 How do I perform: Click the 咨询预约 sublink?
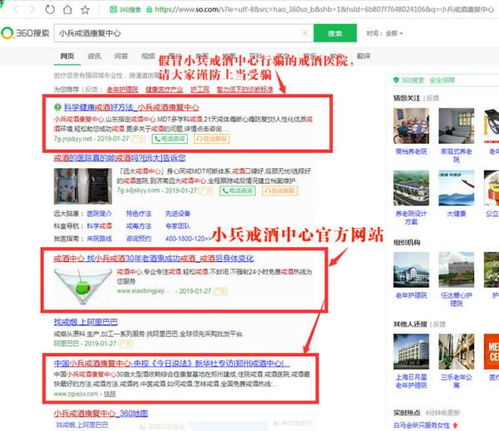(139, 239)
